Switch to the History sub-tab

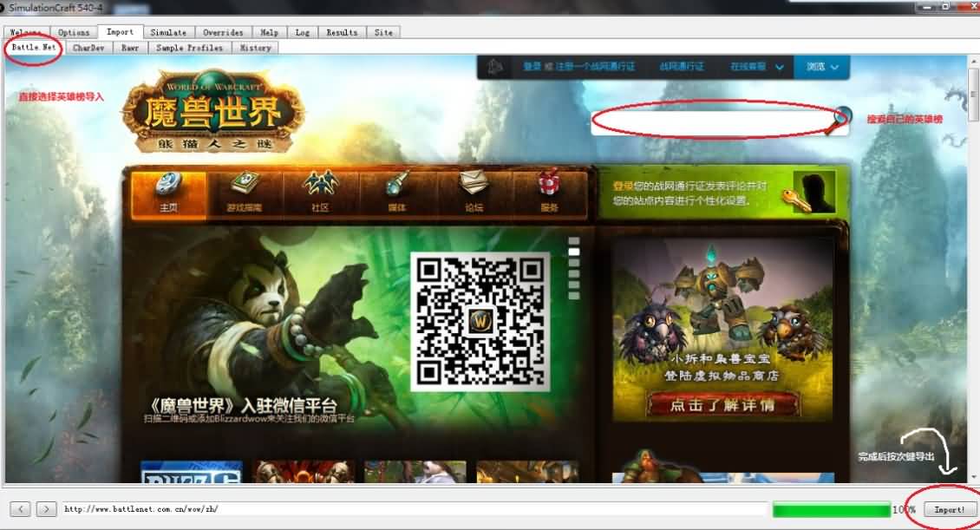click(x=256, y=48)
